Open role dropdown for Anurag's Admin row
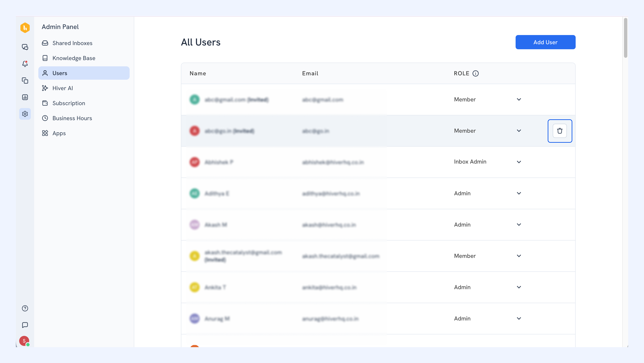The width and height of the screenshot is (644, 363). click(x=519, y=319)
